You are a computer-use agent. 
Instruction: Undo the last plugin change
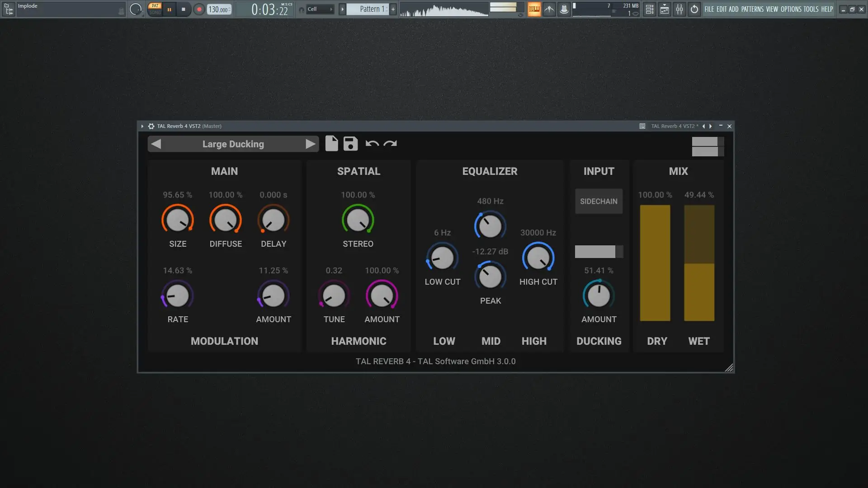[x=372, y=144]
